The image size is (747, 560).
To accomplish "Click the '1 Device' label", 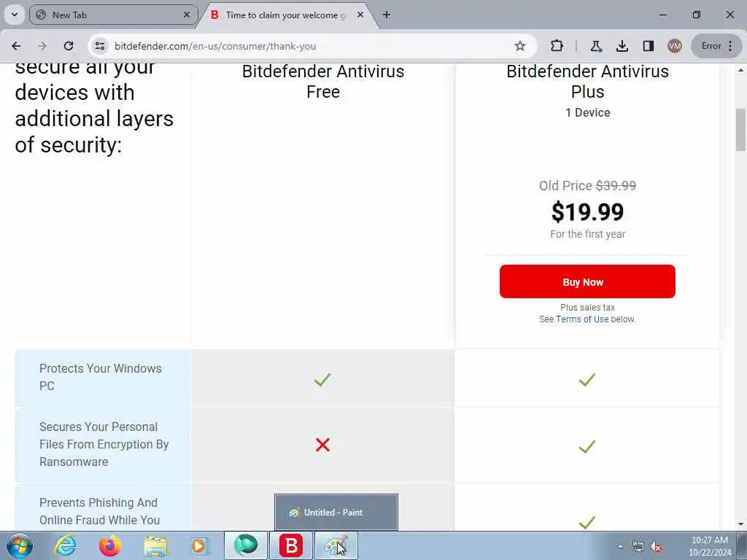I will (x=587, y=112).
